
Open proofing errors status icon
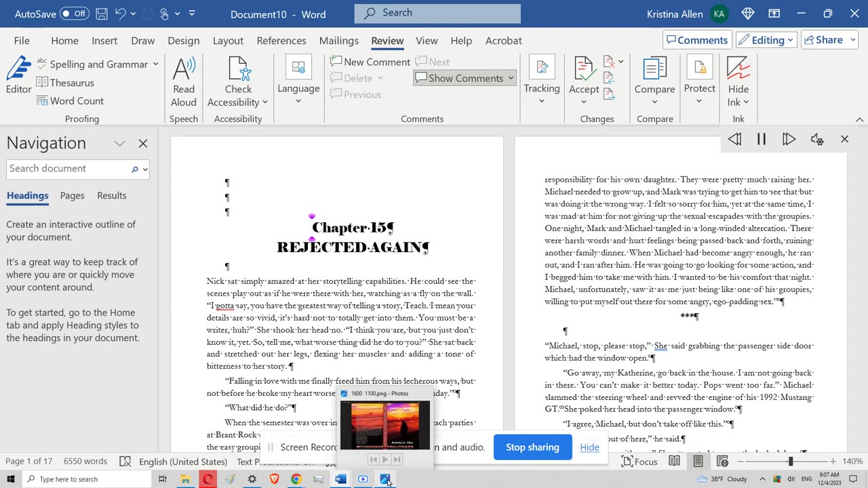[x=125, y=462]
